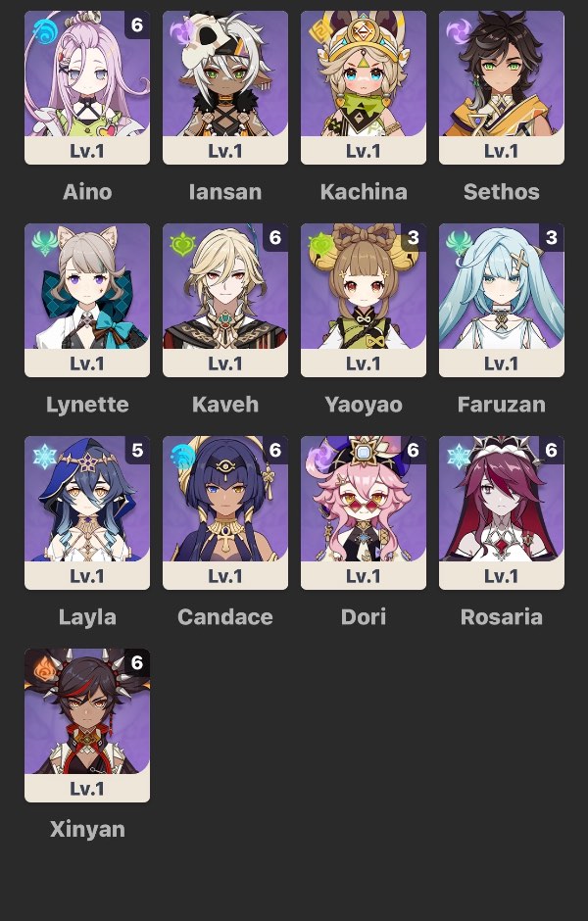Image resolution: width=588 pixels, height=921 pixels.
Task: Click the Hydro element icon on Aino
Action: click(43, 31)
